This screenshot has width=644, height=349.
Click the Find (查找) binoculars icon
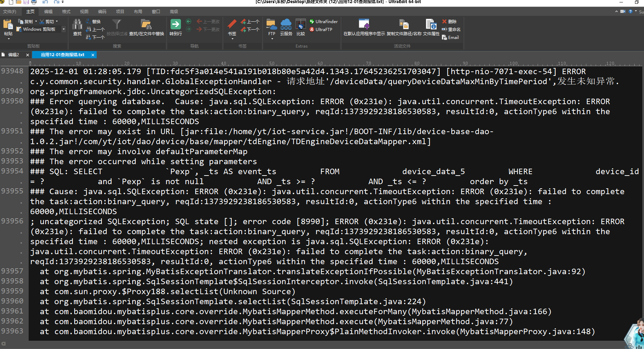(x=77, y=25)
